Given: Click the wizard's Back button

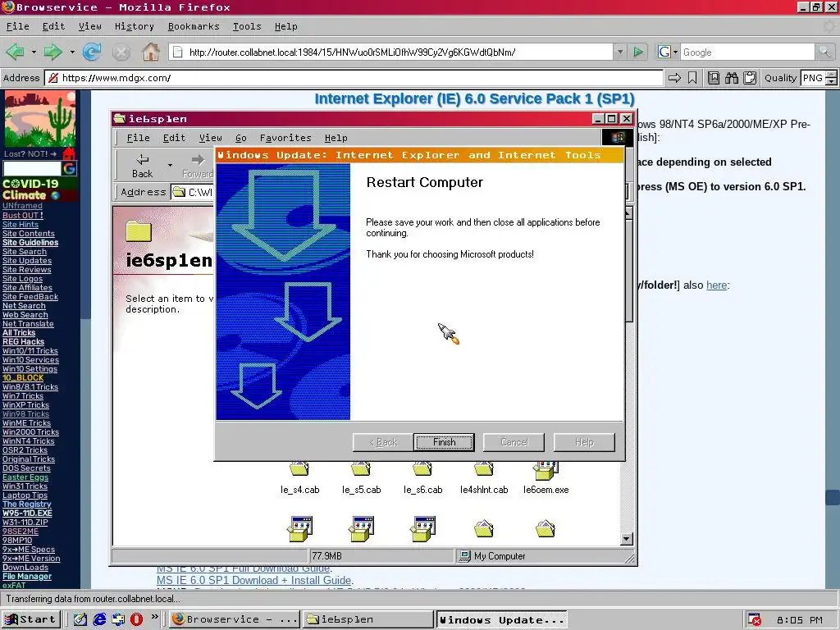Looking at the screenshot, I should point(382,442).
